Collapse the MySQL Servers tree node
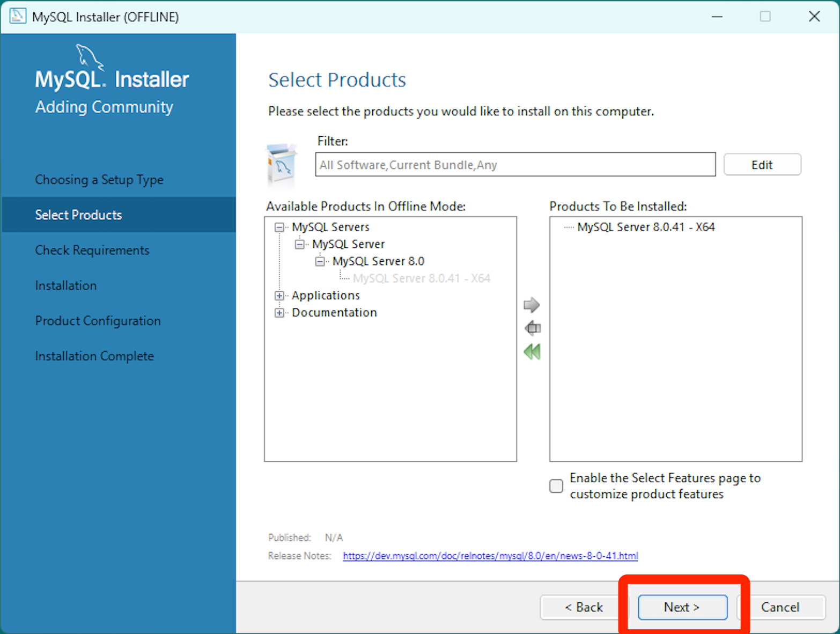 279,227
